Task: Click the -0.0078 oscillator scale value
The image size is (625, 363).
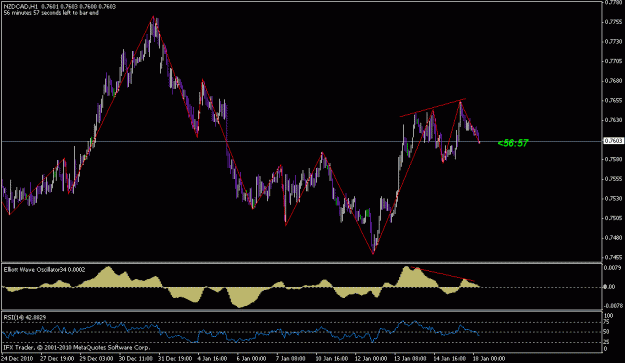Action: 613,306
